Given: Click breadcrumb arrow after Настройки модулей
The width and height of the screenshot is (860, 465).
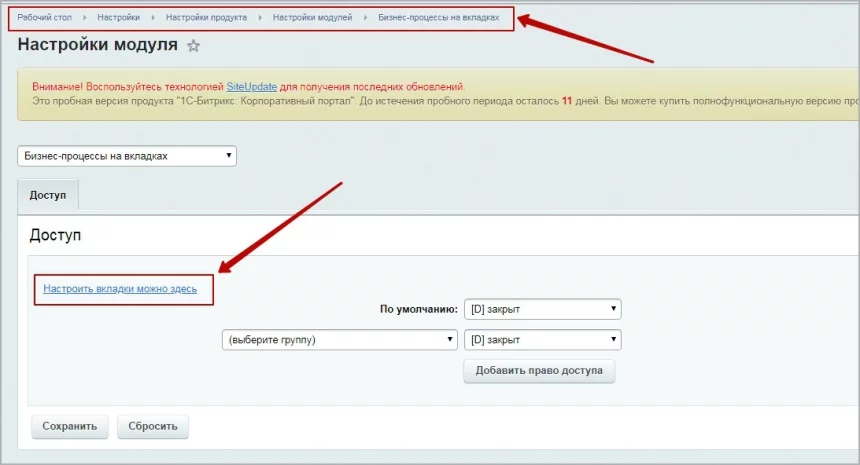Looking at the screenshot, I should (365, 18).
